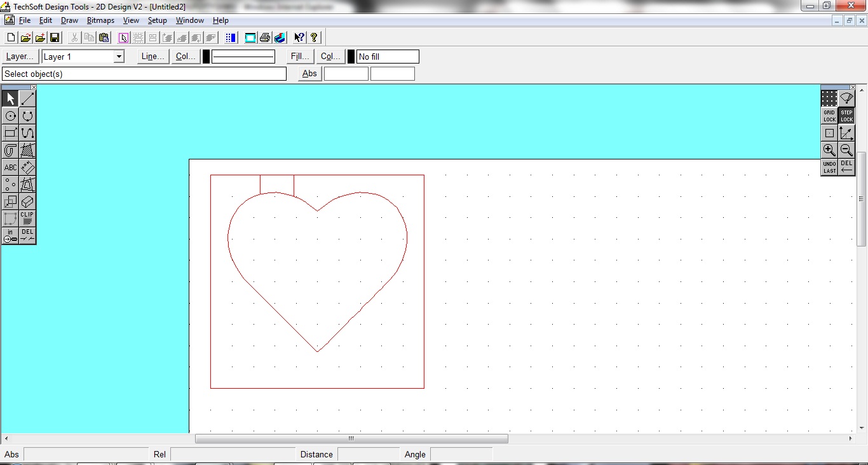Click the No fill field
This screenshot has width=868, height=465.
[x=388, y=57]
